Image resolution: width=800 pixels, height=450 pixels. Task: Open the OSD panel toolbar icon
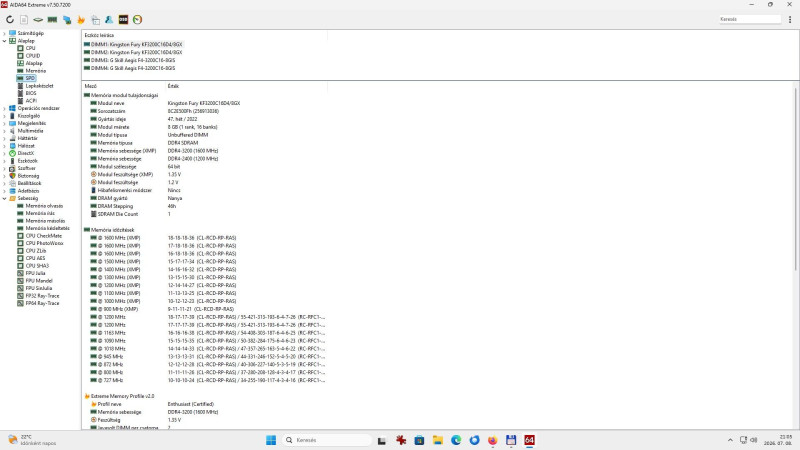[x=123, y=19]
